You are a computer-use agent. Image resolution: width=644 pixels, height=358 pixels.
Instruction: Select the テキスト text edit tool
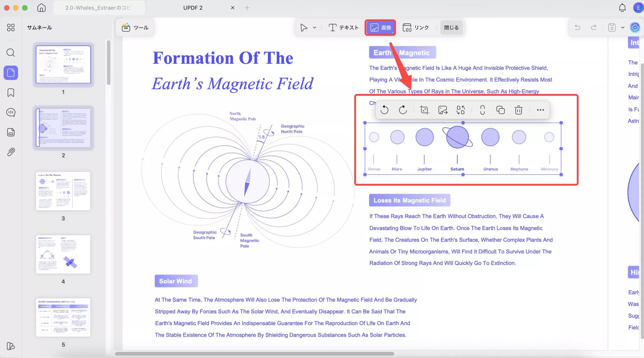tap(344, 27)
